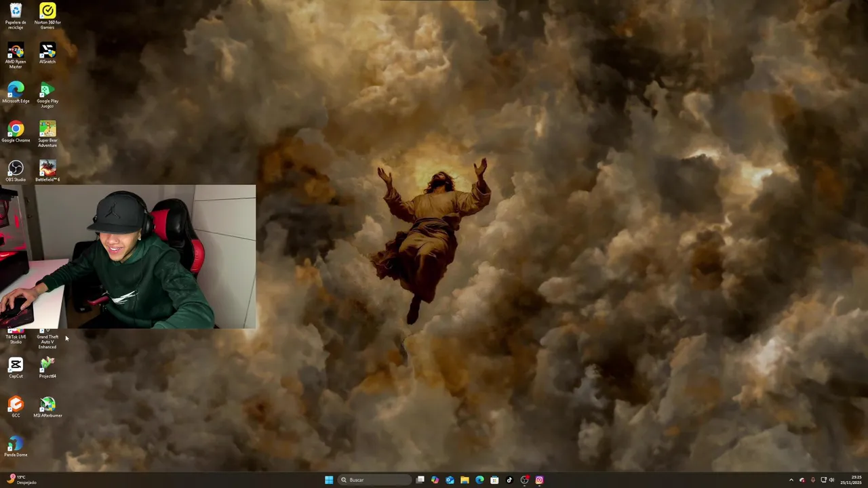Select Google Play Juegos desktop shortcut

pos(47,96)
